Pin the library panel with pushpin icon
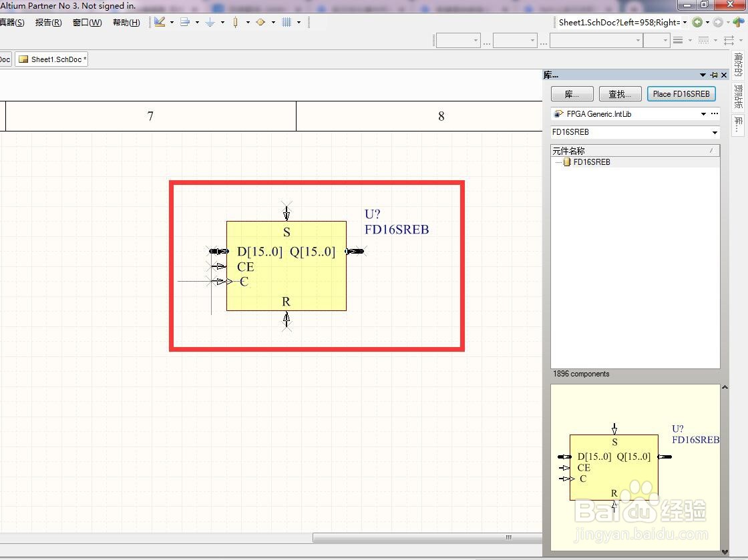Screen dimensions: 748x560 pyautogui.click(x=714, y=75)
